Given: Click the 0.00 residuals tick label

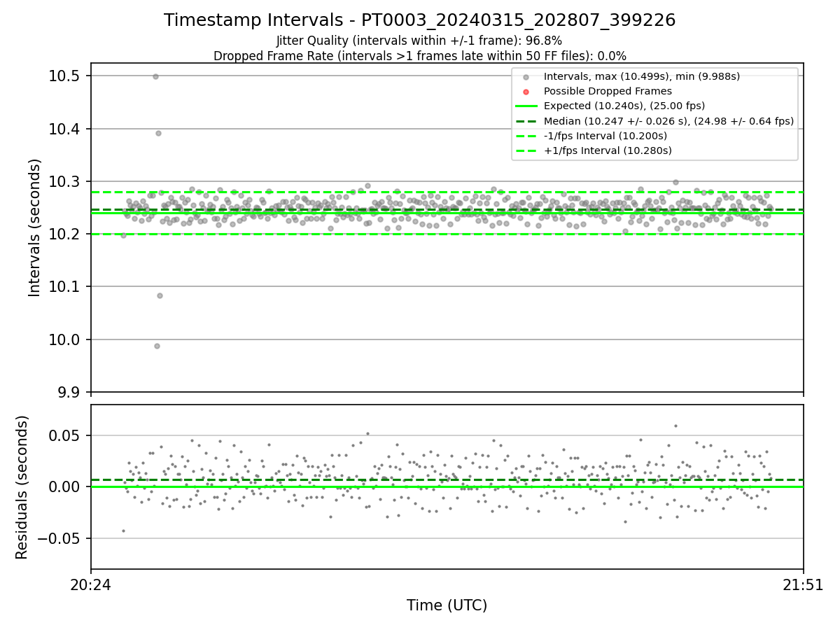Looking at the screenshot, I should click(x=64, y=486).
